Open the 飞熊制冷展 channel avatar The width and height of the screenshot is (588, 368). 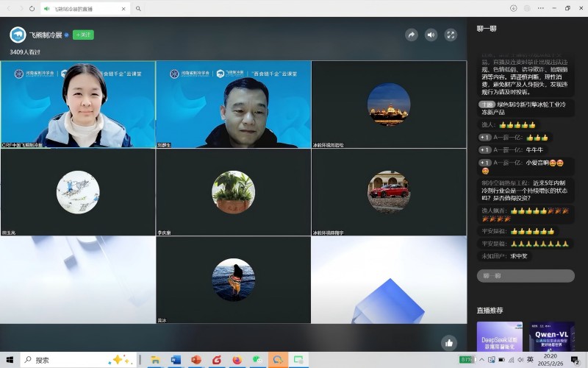tap(18, 35)
